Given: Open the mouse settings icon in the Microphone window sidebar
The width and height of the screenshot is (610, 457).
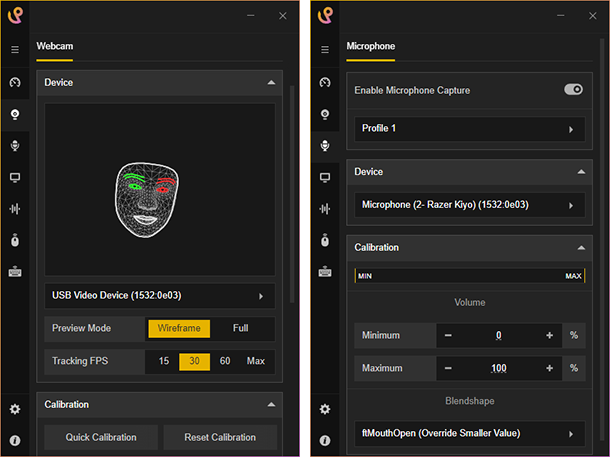Looking at the screenshot, I should pyautogui.click(x=324, y=240).
